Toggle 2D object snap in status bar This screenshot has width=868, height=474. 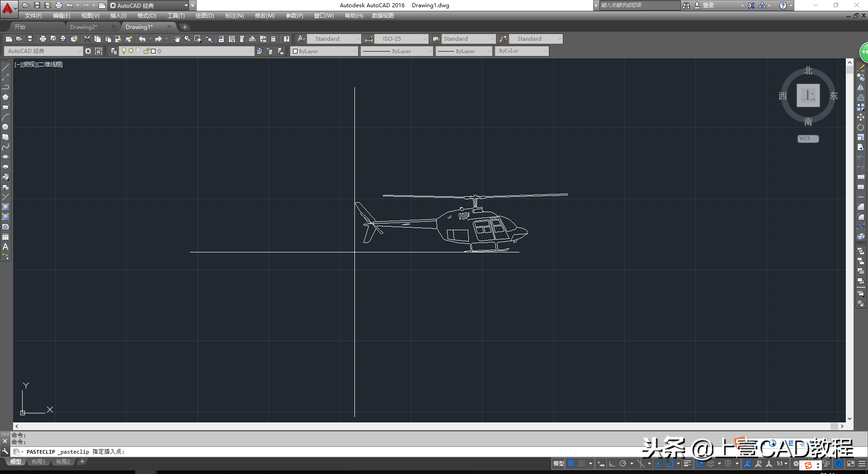tap(670, 464)
